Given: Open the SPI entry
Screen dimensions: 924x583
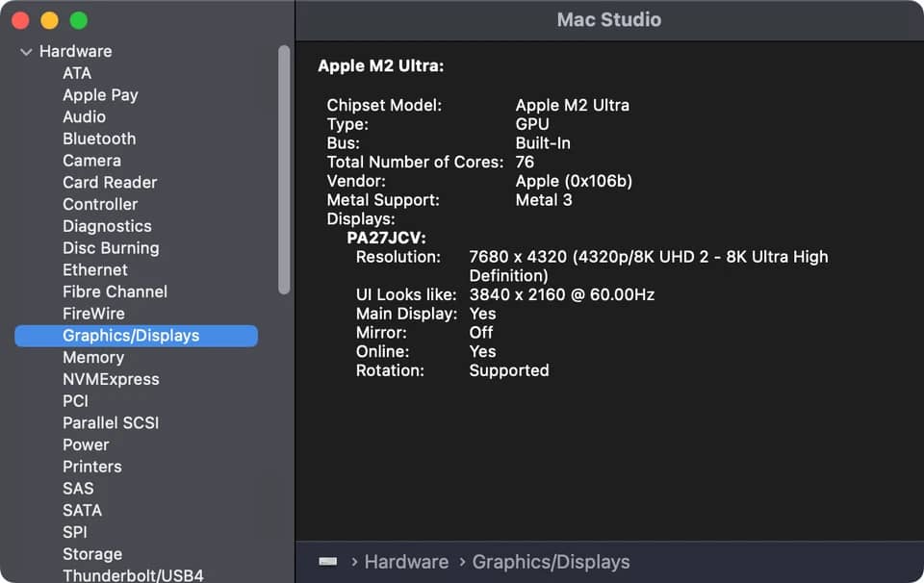Looking at the screenshot, I should tap(75, 532).
